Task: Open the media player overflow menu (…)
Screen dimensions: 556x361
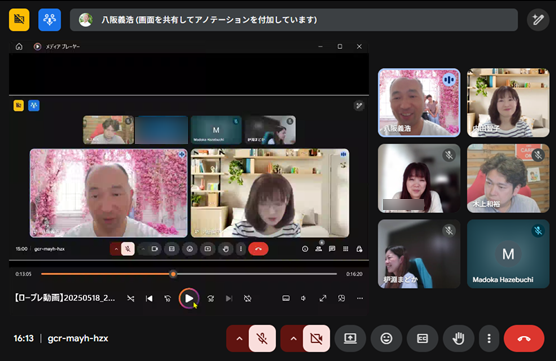Action: pyautogui.click(x=360, y=298)
